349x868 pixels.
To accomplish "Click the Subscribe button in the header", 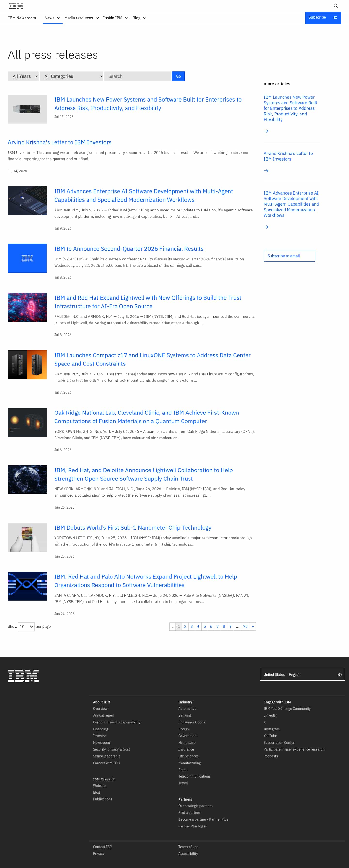I will pos(323,18).
